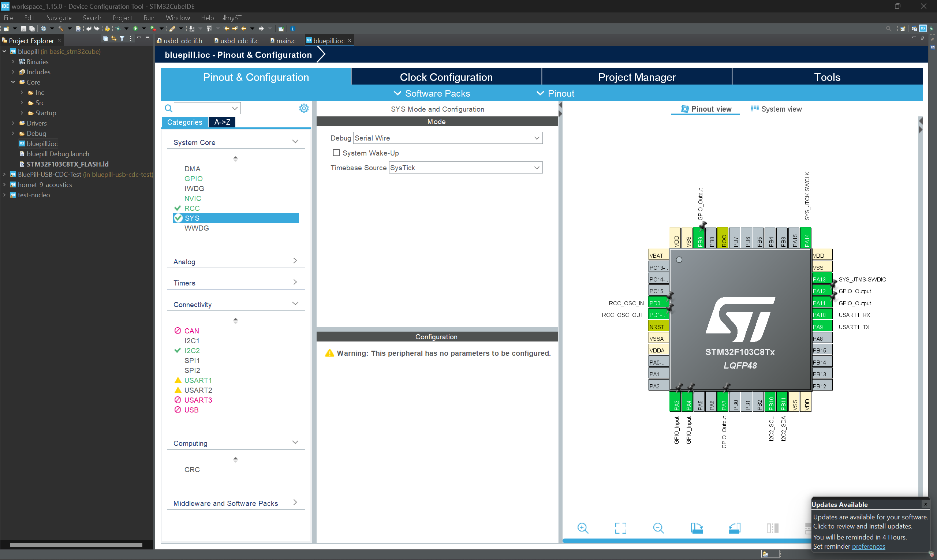937x560 pixels.
Task: Select USART1 in Connectivity list
Action: (x=198, y=380)
